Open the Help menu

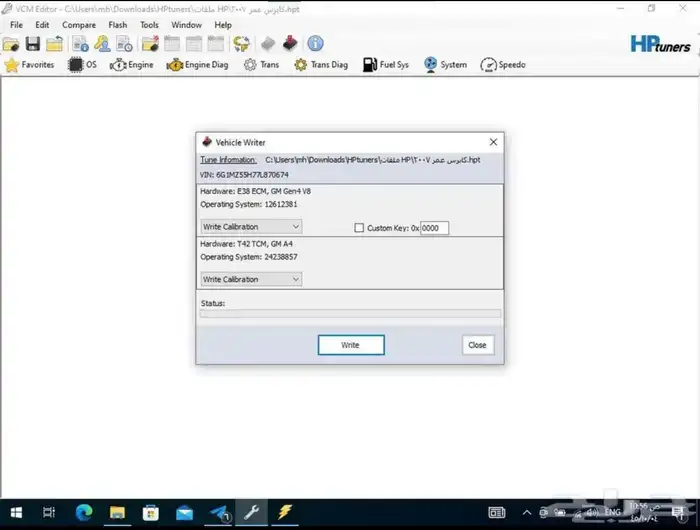click(x=223, y=25)
